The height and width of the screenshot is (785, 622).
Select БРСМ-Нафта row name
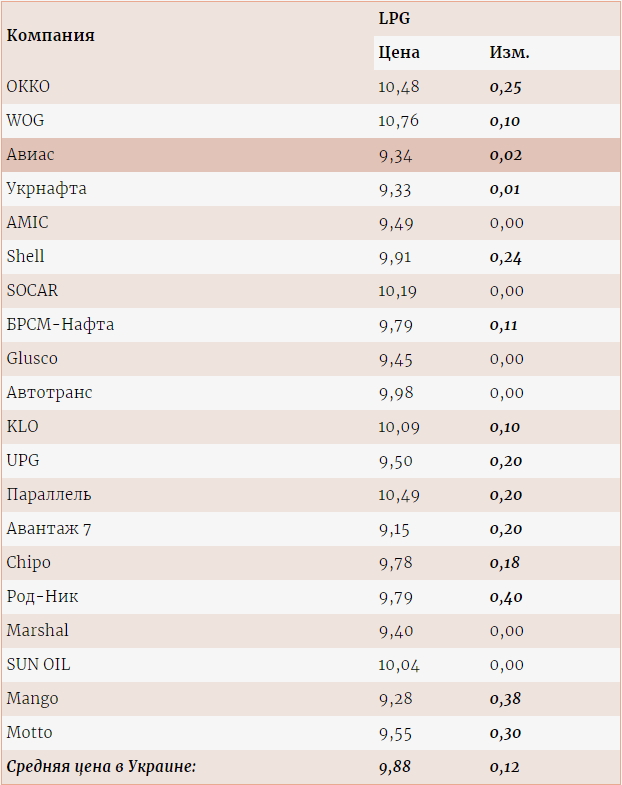pos(60,325)
